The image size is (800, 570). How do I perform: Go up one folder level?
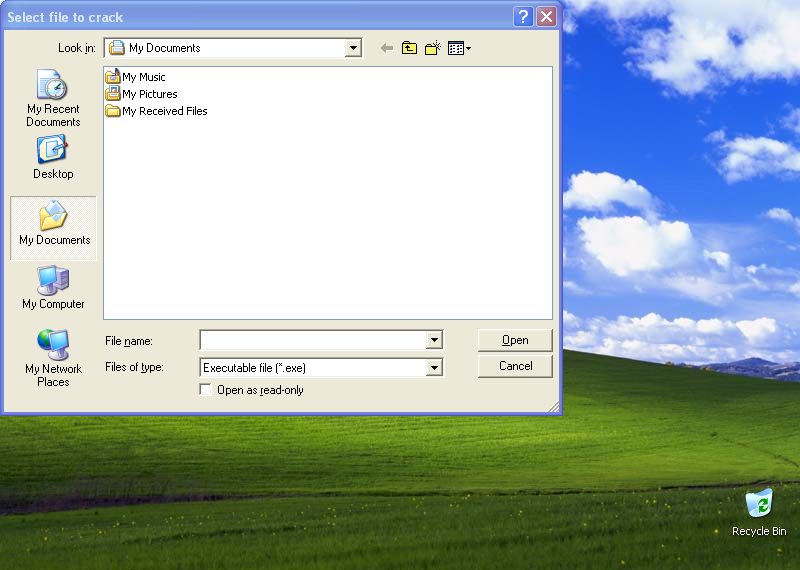point(409,48)
